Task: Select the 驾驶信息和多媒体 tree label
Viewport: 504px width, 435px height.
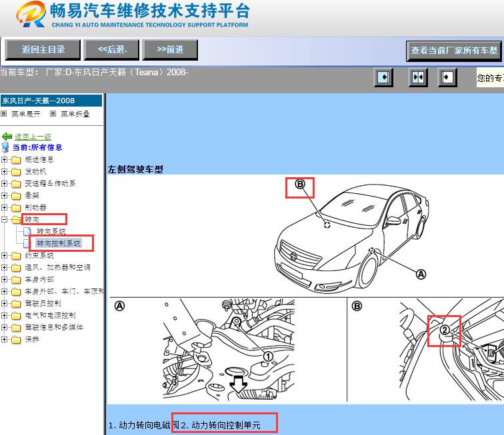Action: click(54, 327)
